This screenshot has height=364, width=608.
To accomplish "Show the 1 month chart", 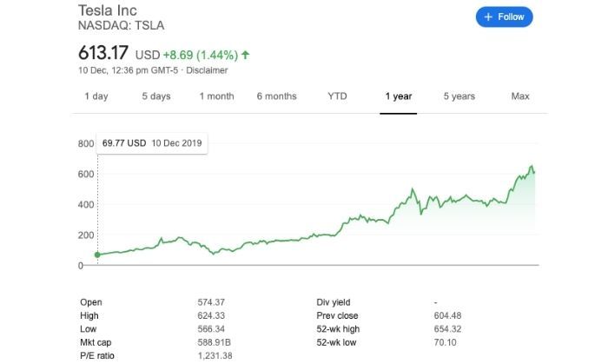I will (x=216, y=96).
